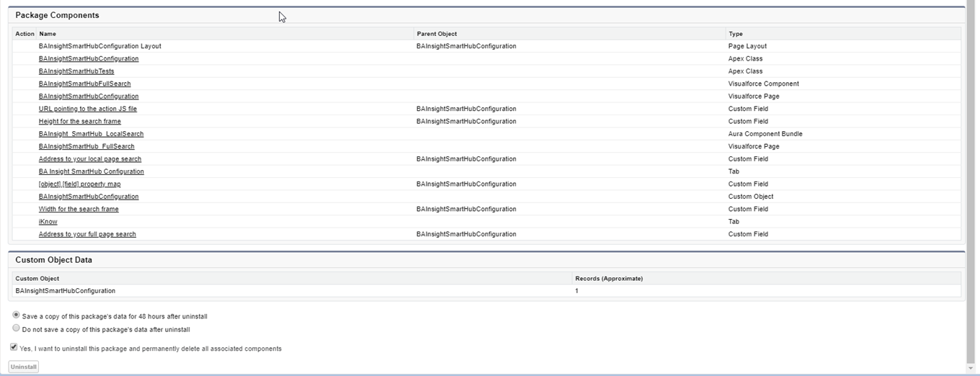
Task: Uncheck 'Yes, I want to uninstall' checkbox
Action: click(x=14, y=347)
